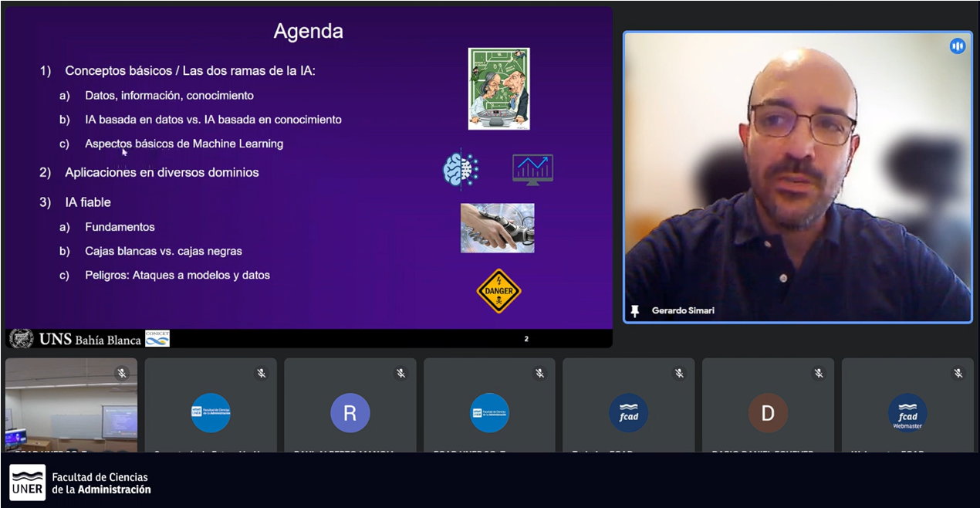Image resolution: width=980 pixels, height=508 pixels.
Task: Click the pin icon beside Gerardo Simari's name
Action: pyautogui.click(x=635, y=310)
